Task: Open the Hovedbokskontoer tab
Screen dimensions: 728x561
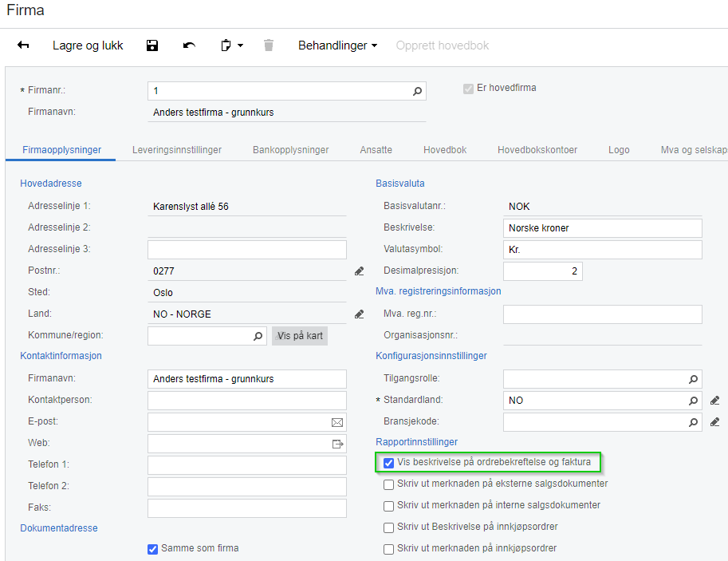Action: [537, 149]
